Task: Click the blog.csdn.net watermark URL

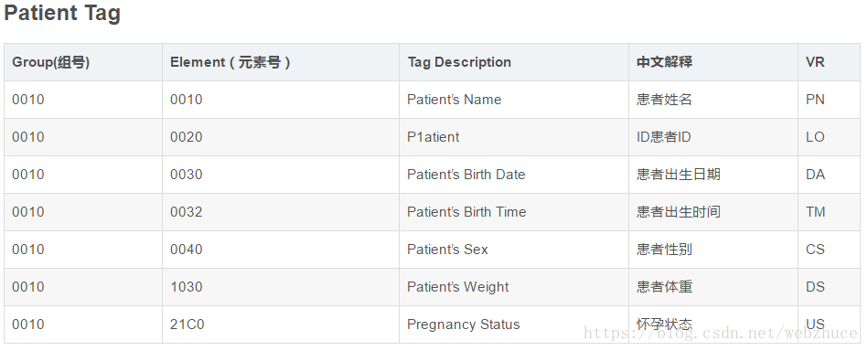Action: point(722,334)
